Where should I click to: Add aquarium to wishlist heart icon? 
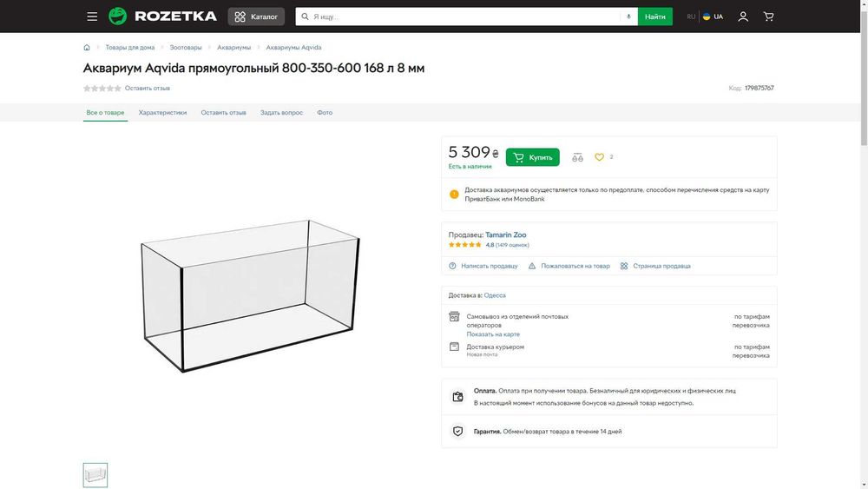[x=599, y=157]
